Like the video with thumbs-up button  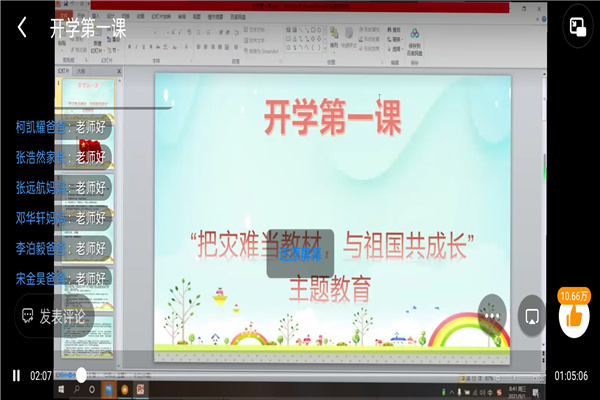click(x=574, y=317)
